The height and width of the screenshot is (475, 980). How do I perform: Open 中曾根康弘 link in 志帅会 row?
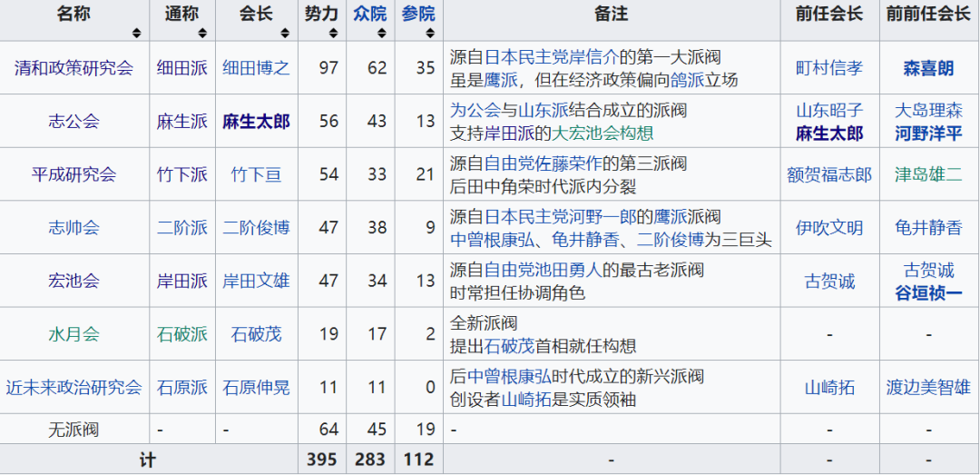pyautogui.click(x=493, y=239)
